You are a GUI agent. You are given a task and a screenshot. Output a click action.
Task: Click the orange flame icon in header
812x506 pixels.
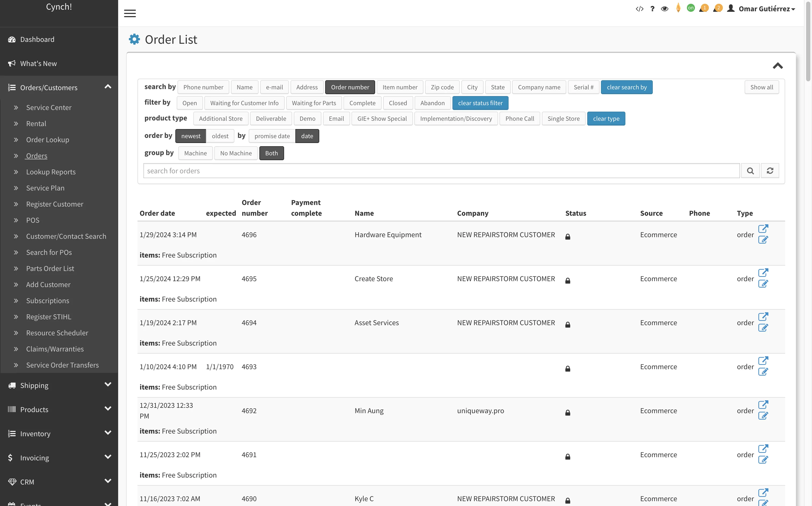(x=678, y=8)
